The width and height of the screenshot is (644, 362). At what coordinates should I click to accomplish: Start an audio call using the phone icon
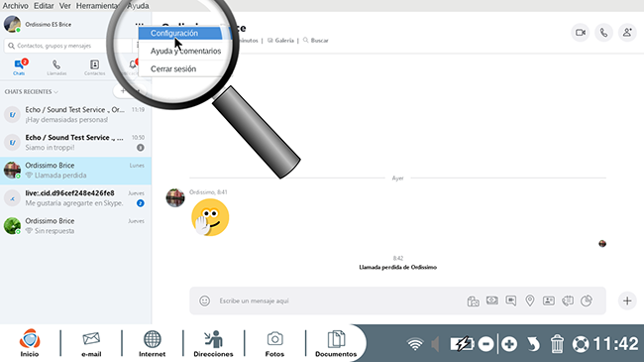[x=603, y=33]
